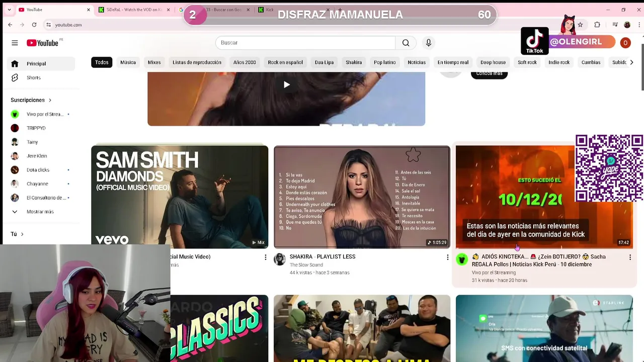Open options menu for Shakira playlist video
Screen dimensions: 644x362
click(x=447, y=257)
